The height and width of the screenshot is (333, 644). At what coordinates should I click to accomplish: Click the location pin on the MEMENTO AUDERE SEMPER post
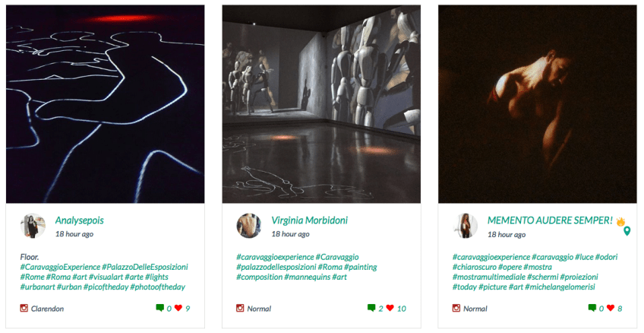point(627,231)
